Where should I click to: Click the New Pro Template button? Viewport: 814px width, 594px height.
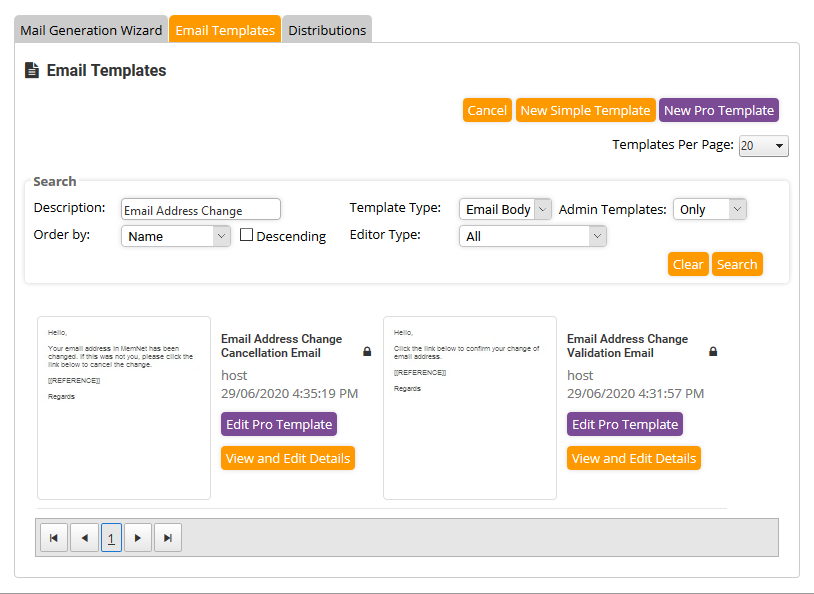(718, 110)
